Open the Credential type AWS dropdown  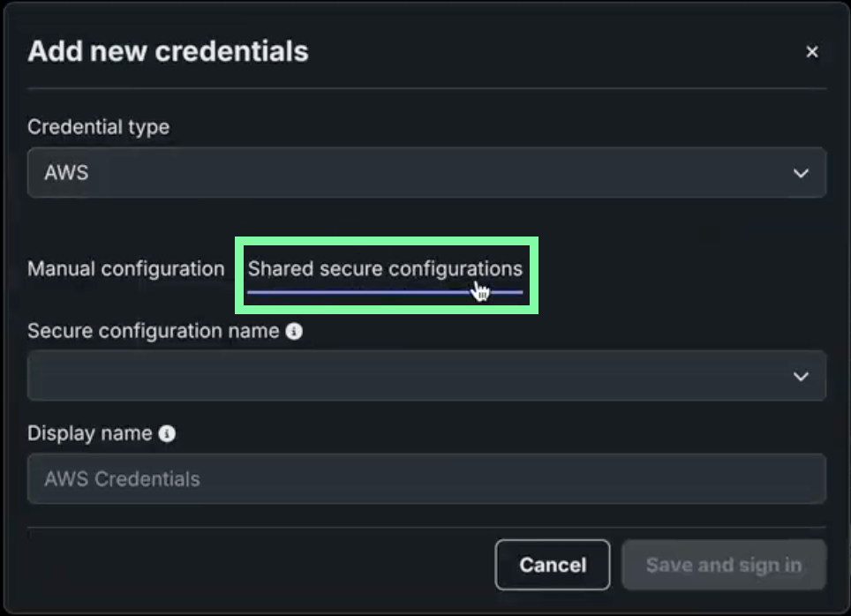pyautogui.click(x=426, y=173)
